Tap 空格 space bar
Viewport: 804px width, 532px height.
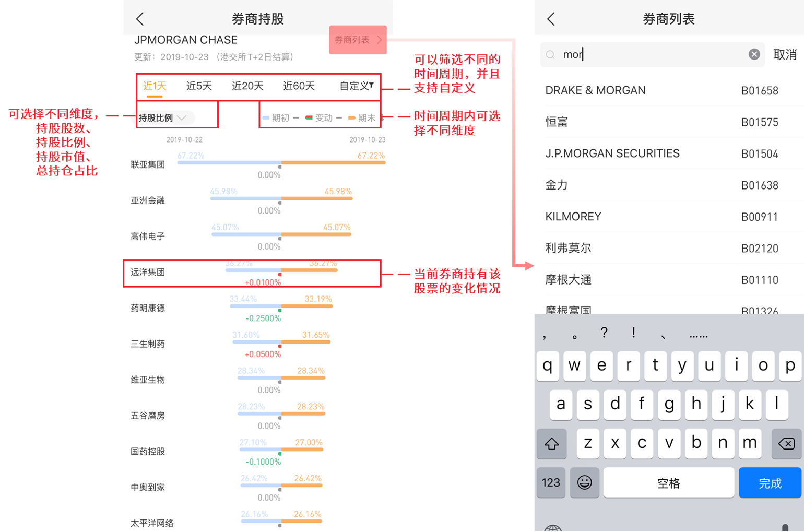point(669,483)
